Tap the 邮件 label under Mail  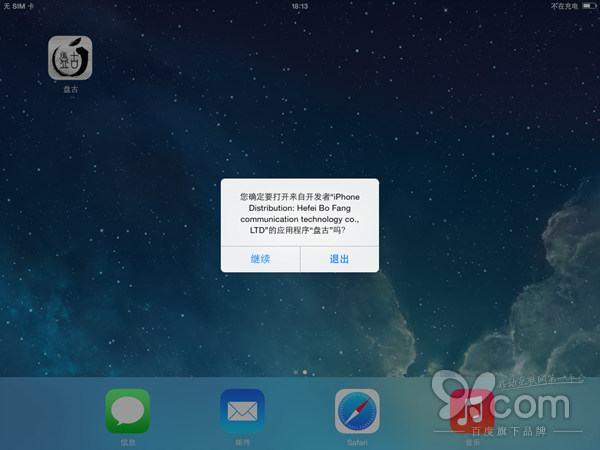click(x=243, y=442)
